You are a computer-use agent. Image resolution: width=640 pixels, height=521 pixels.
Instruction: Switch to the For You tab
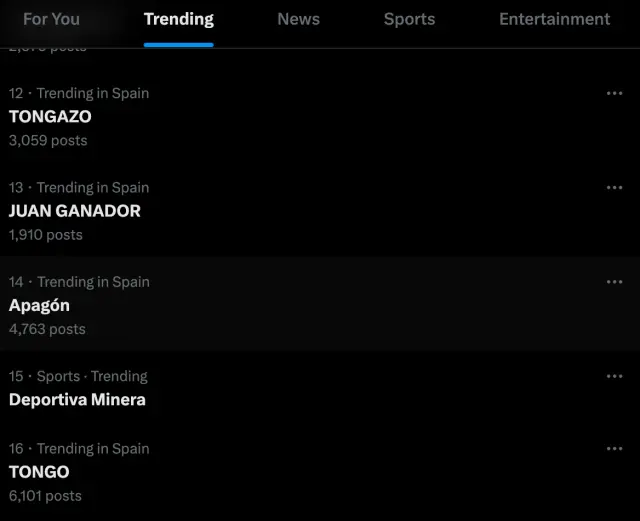coord(51,19)
